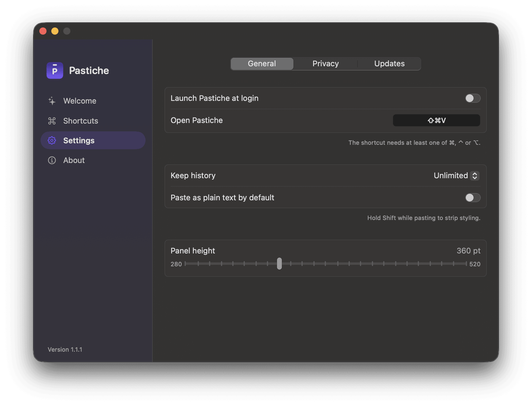Switch to the Privacy tab
The width and height of the screenshot is (532, 406).
325,64
